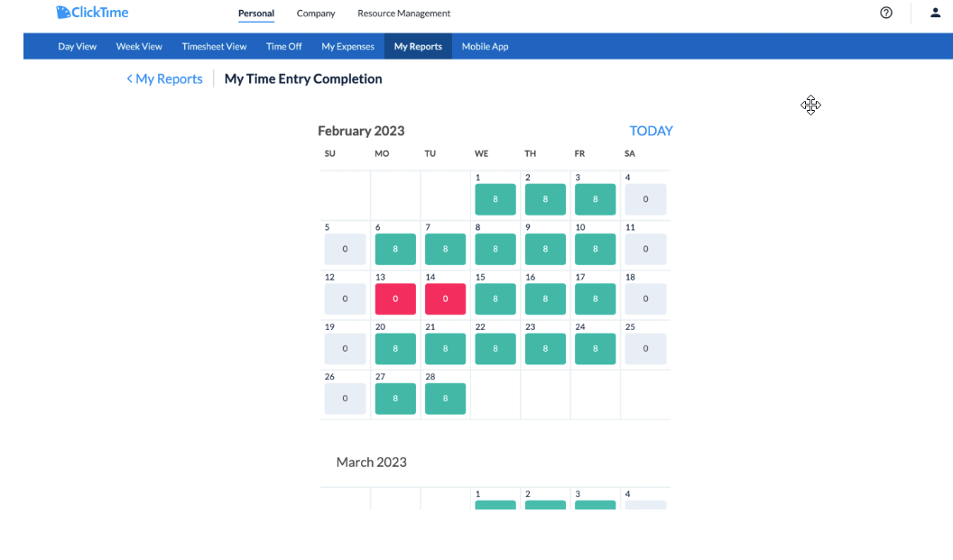Open My Expenses
Screen dimensions: 953x560
click(347, 45)
